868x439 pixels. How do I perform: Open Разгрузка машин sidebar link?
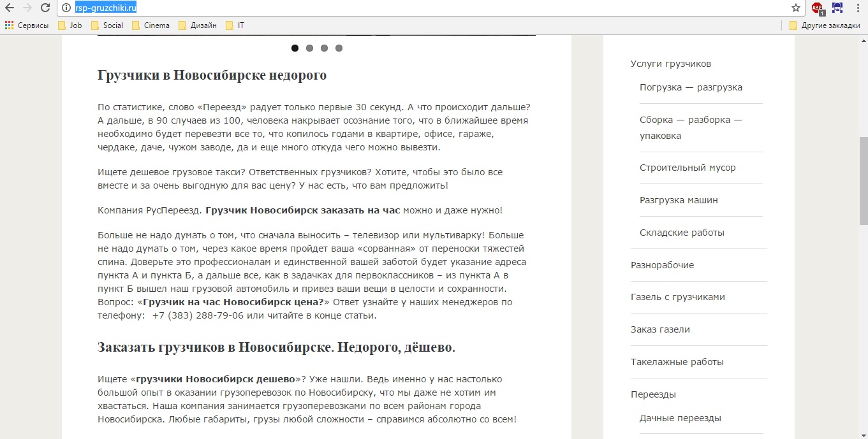point(679,200)
